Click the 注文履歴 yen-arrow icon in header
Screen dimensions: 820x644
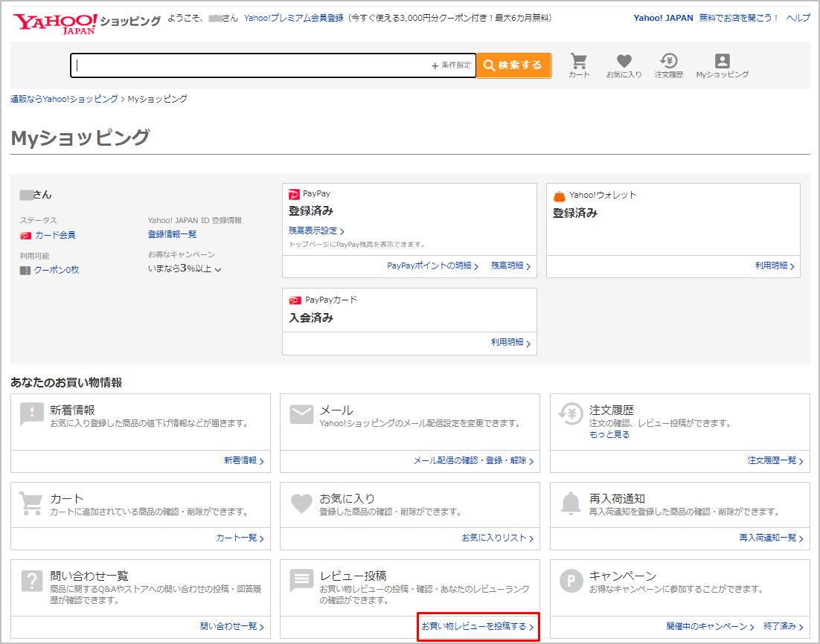click(x=668, y=62)
